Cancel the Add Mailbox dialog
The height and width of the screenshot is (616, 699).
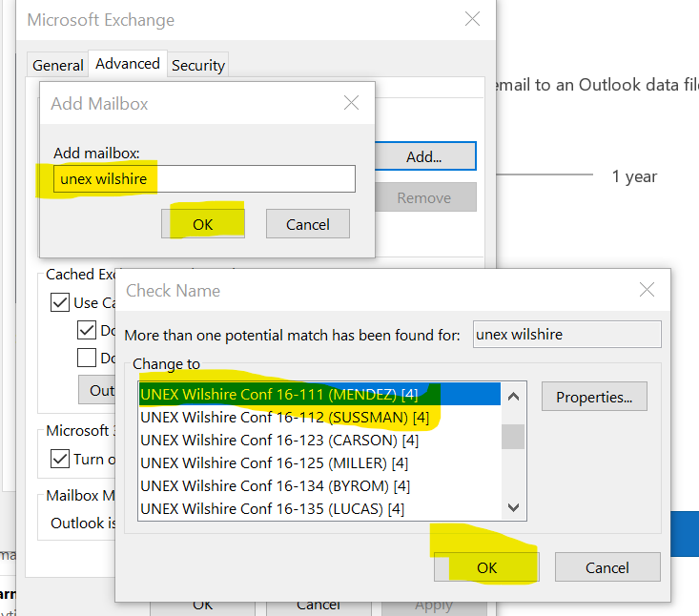tap(307, 224)
